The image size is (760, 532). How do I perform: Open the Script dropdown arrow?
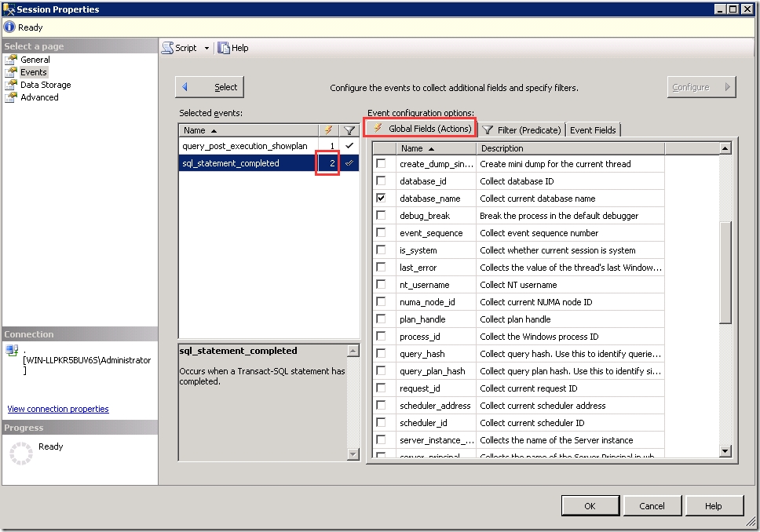click(207, 48)
